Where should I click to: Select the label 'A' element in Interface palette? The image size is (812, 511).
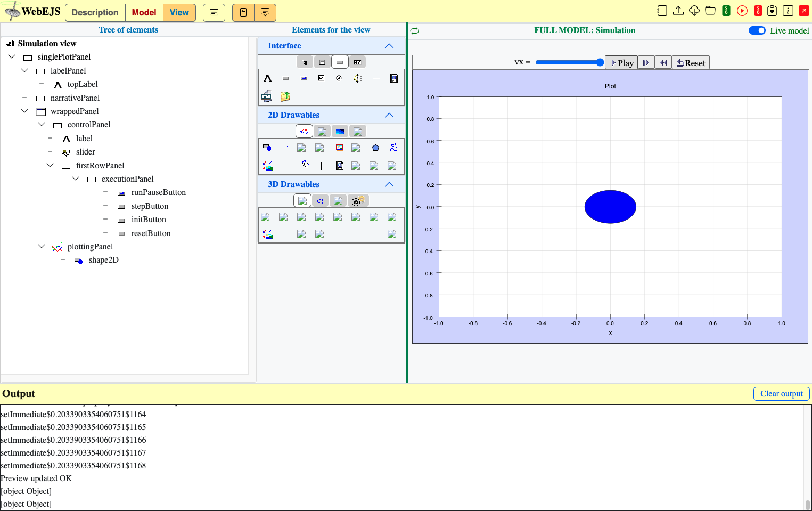[268, 78]
